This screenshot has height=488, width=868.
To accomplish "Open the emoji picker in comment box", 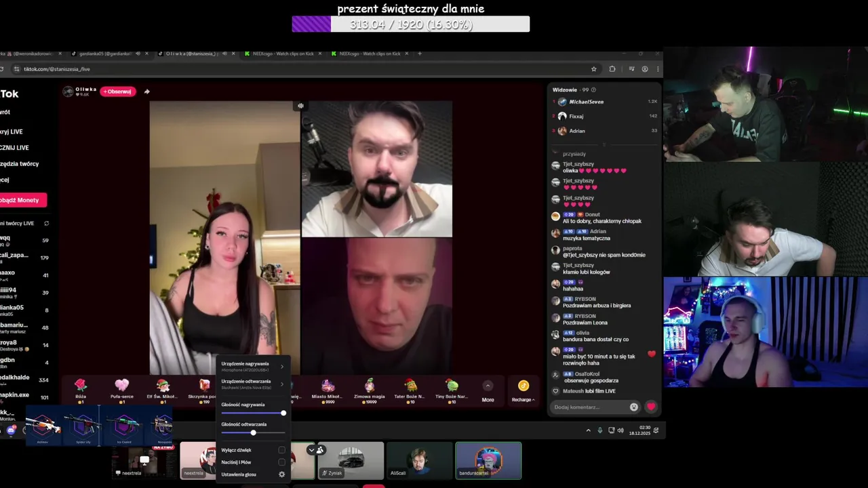I will 634,407.
